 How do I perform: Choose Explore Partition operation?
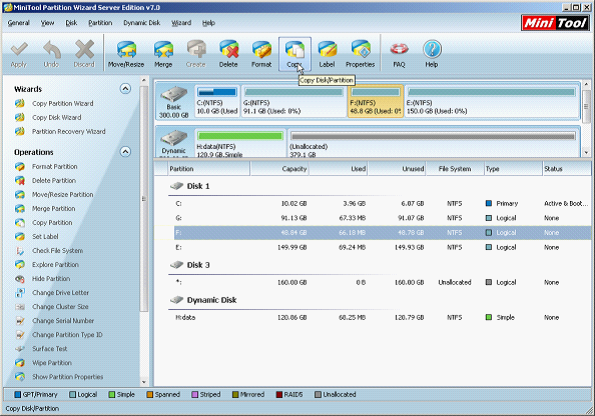click(55, 265)
